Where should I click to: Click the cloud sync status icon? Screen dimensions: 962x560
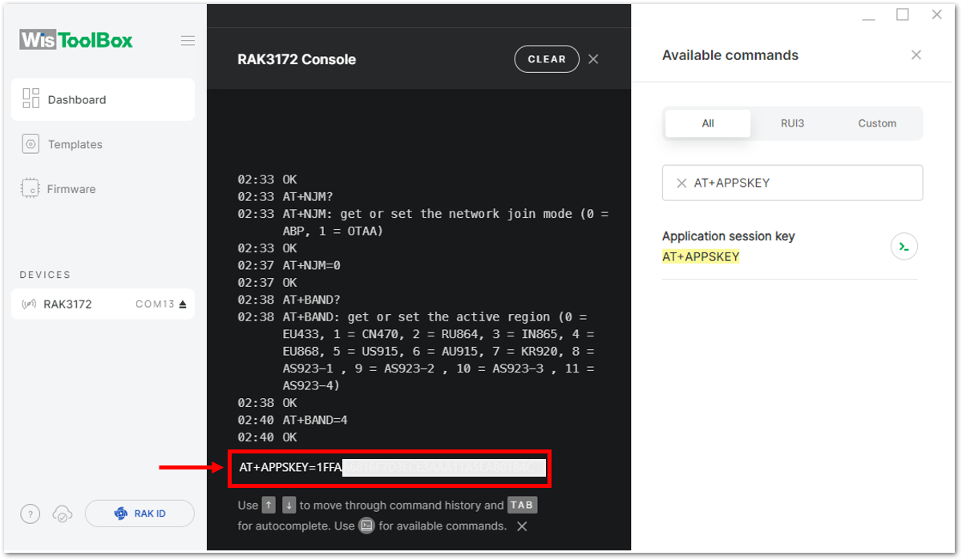tap(62, 514)
